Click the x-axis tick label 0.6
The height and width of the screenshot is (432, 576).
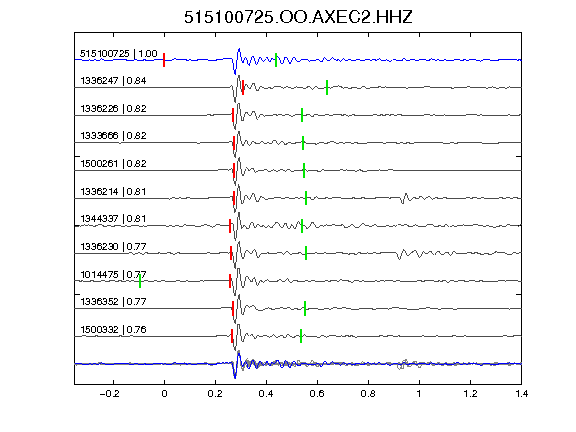point(317,394)
